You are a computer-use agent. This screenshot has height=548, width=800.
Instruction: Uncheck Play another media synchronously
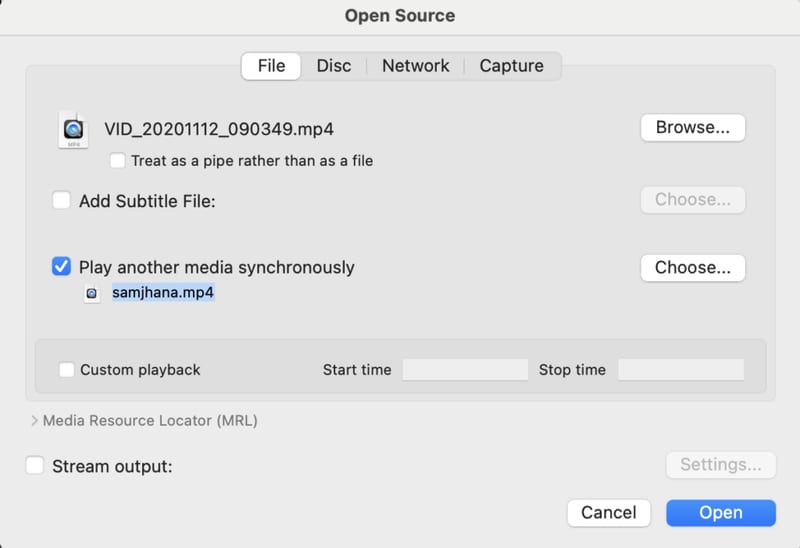[x=61, y=266]
